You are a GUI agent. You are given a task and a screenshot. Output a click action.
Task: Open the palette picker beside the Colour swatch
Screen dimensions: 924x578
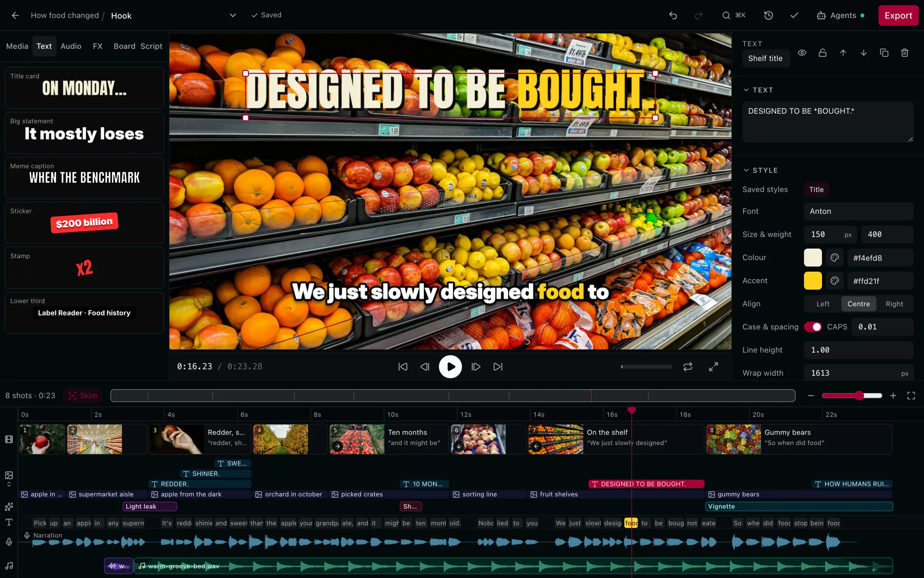835,258
